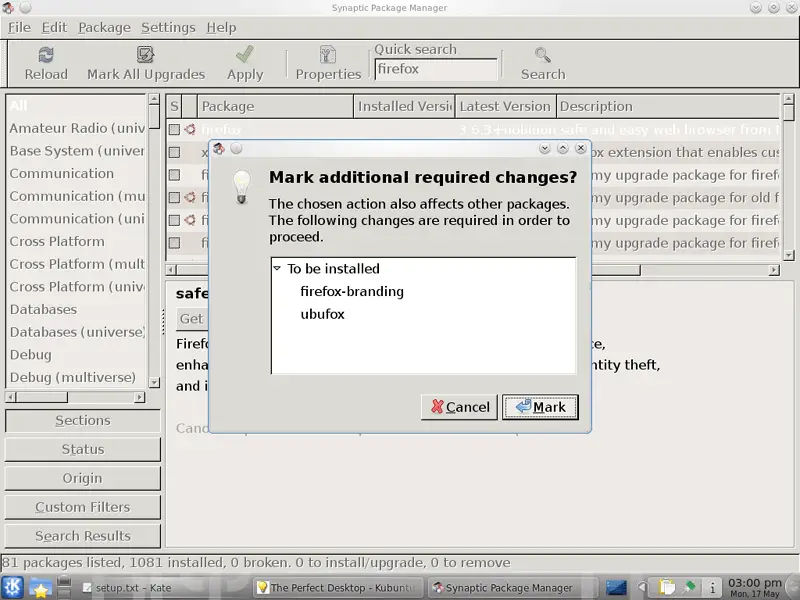
Task: Click the dialog's up-arrow window button
Action: point(562,148)
